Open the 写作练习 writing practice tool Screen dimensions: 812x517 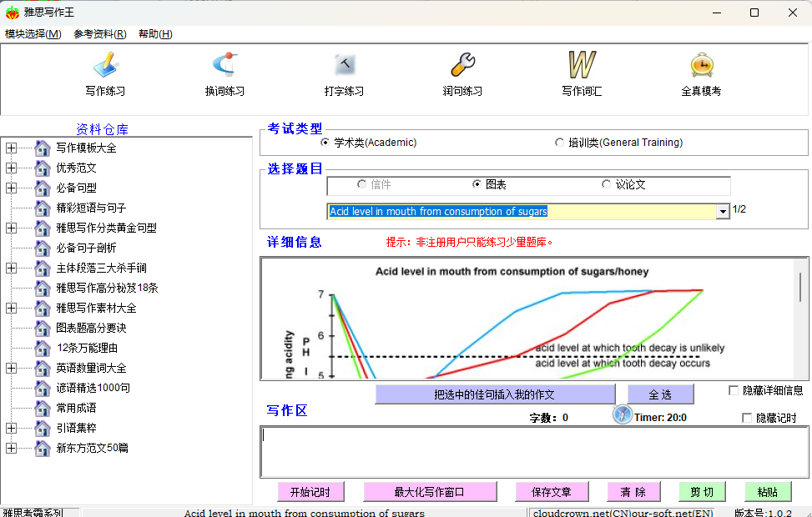pos(105,66)
